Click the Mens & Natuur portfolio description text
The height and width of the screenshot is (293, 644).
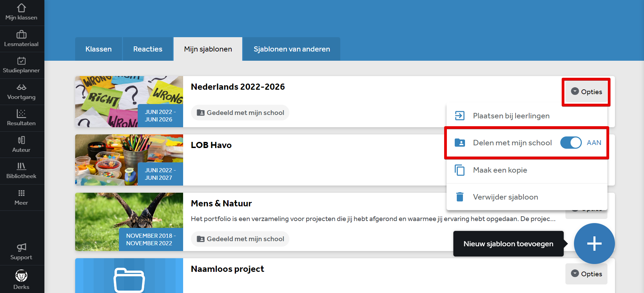point(373,219)
